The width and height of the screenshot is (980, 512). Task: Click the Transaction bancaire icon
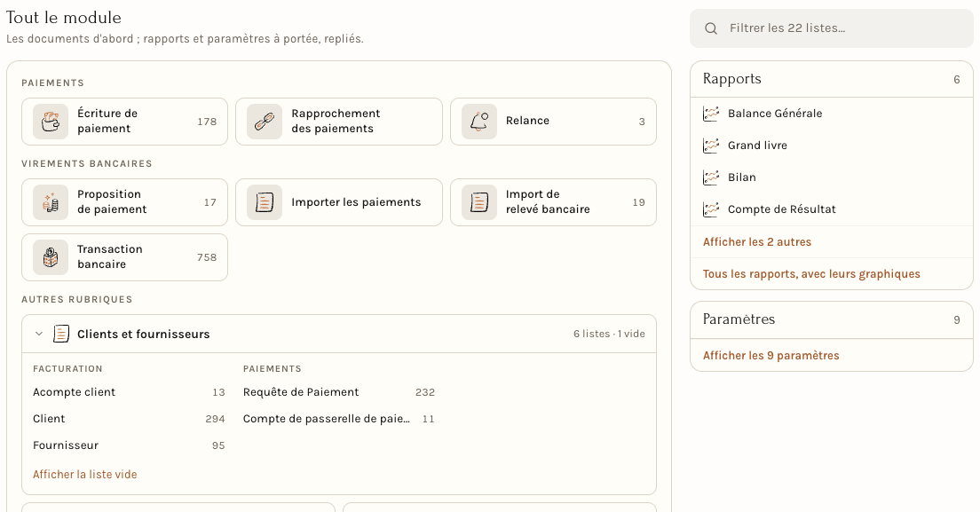tap(51, 257)
